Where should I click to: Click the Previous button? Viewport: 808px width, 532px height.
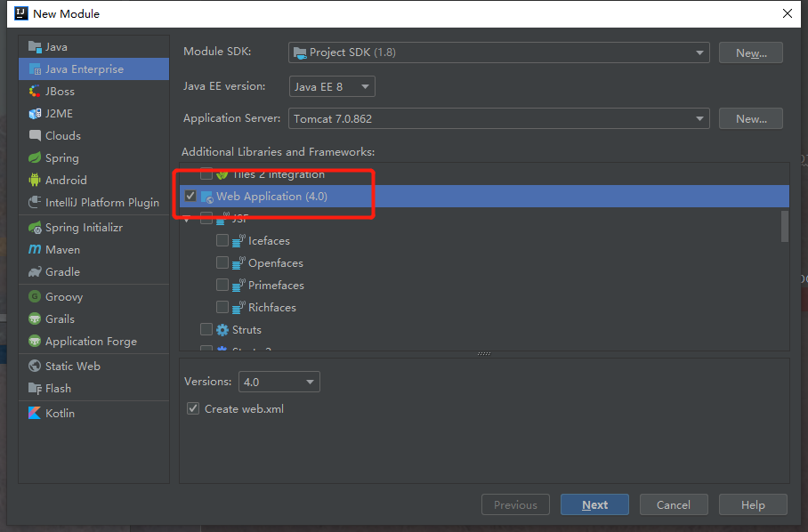(x=515, y=504)
